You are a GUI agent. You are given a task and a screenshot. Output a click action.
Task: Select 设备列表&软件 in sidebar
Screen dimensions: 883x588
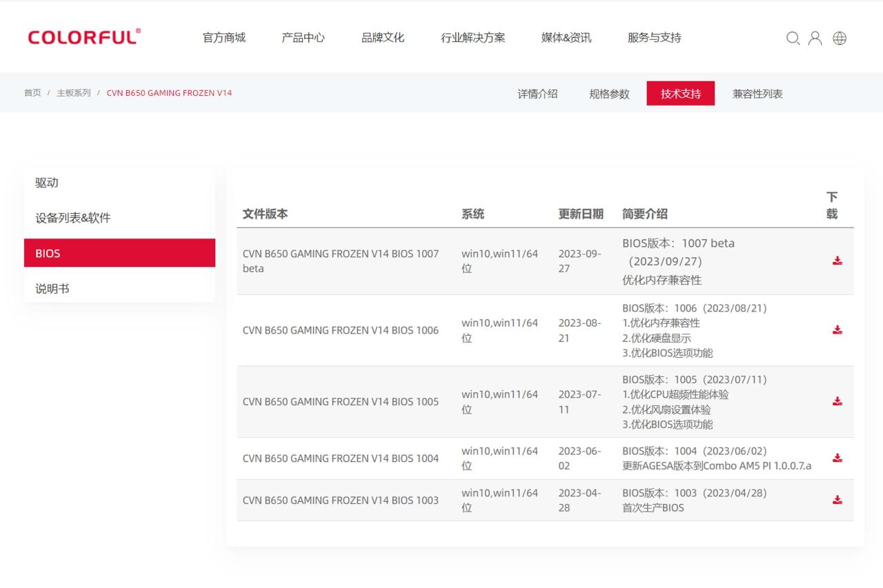tap(119, 218)
